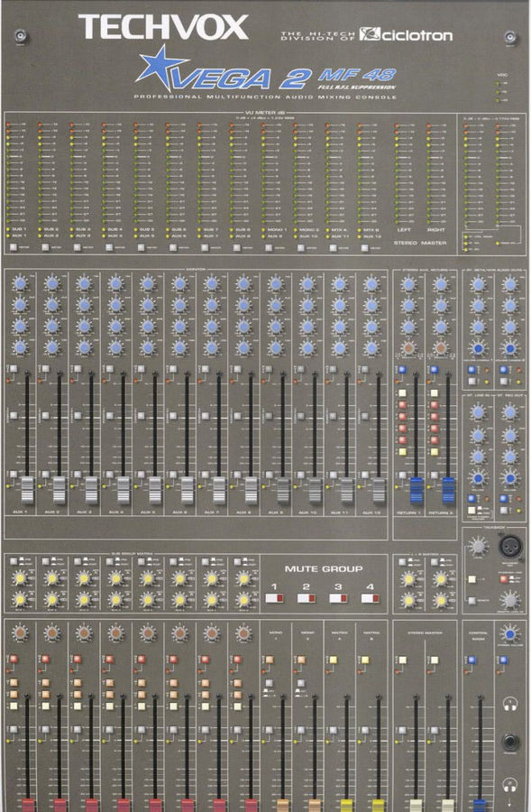
Task: Select the blue Return 1 fader cap
Action: tap(417, 490)
